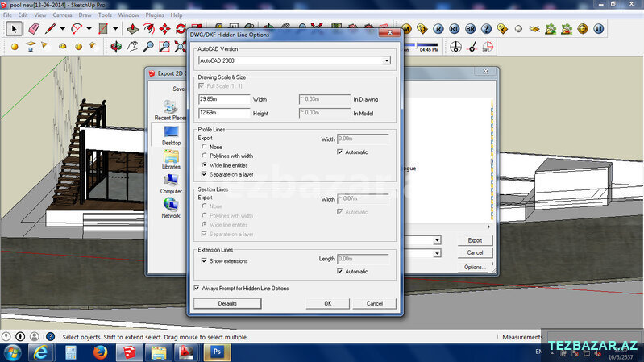Open the Tools menu
Screen dimensions: 644x362
[x=105, y=15]
